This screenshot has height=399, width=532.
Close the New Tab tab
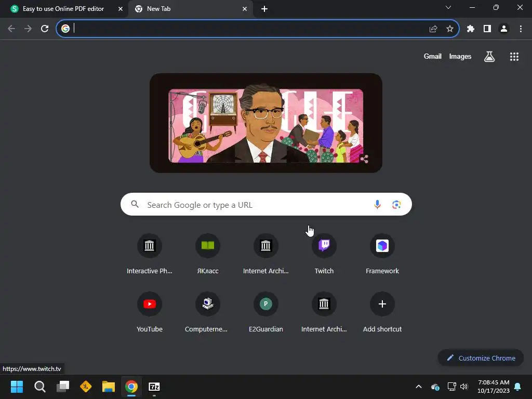(x=245, y=9)
